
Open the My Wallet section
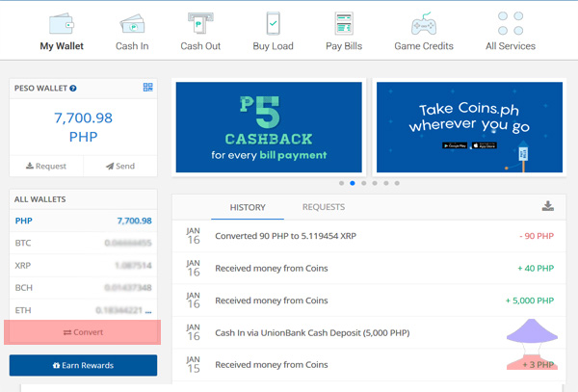pyautogui.click(x=62, y=33)
